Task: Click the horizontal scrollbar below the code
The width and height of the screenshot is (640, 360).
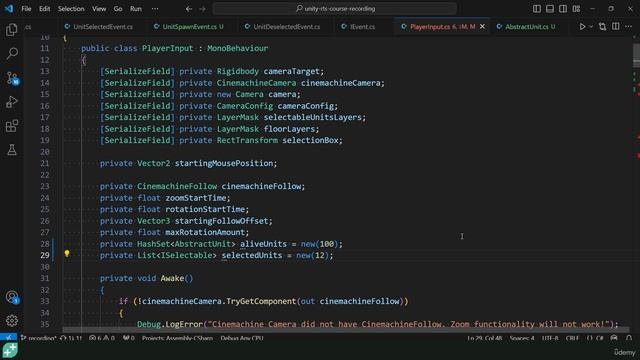Action: coord(345,329)
